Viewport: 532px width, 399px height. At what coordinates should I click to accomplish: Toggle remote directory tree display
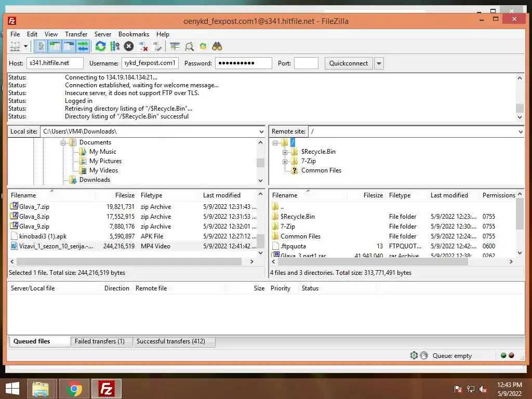(x=69, y=46)
